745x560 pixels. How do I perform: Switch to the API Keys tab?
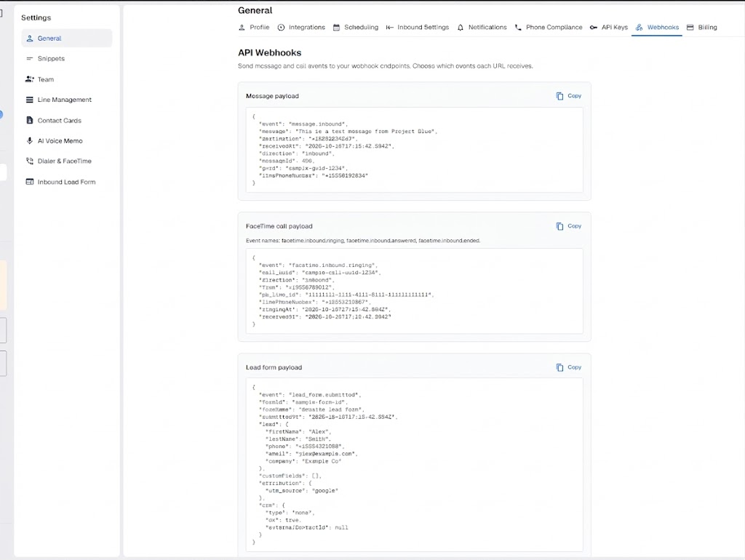coord(609,28)
